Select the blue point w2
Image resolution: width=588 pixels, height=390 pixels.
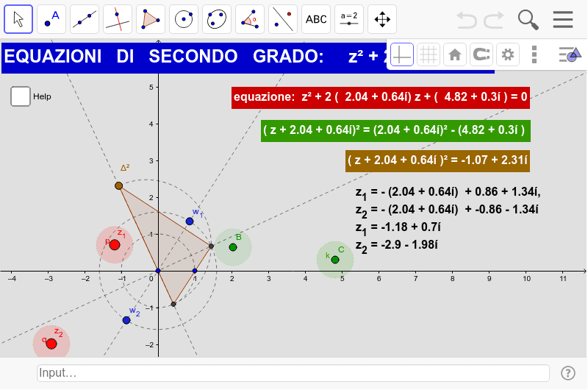(x=126, y=321)
